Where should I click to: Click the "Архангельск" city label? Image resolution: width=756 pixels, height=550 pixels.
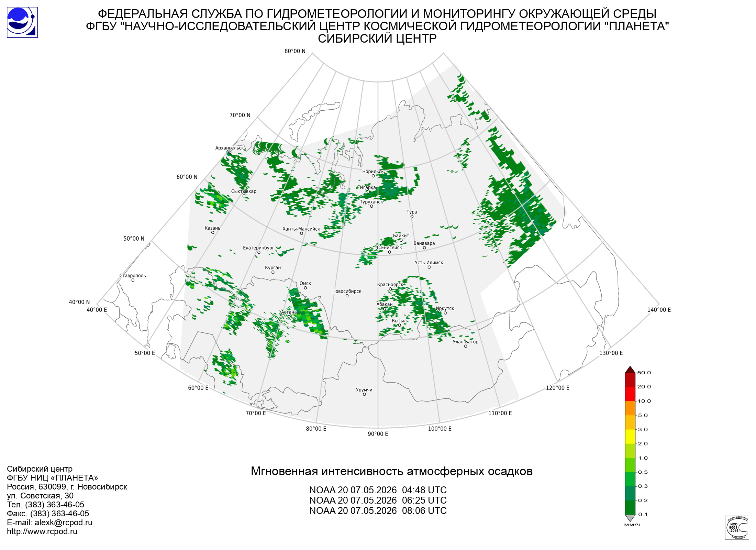(x=230, y=148)
